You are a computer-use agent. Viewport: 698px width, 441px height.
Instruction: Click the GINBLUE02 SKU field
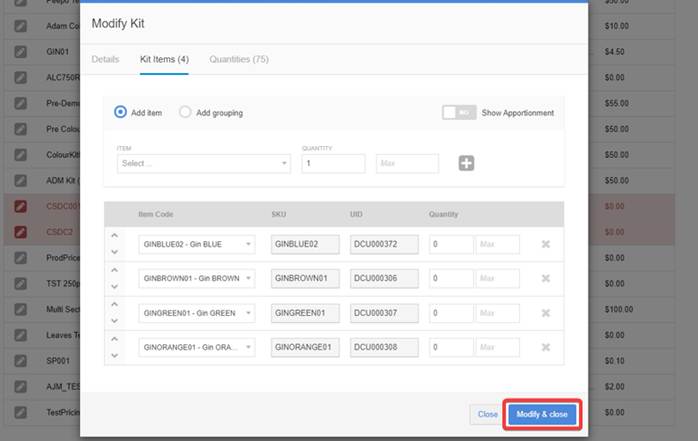tap(305, 244)
